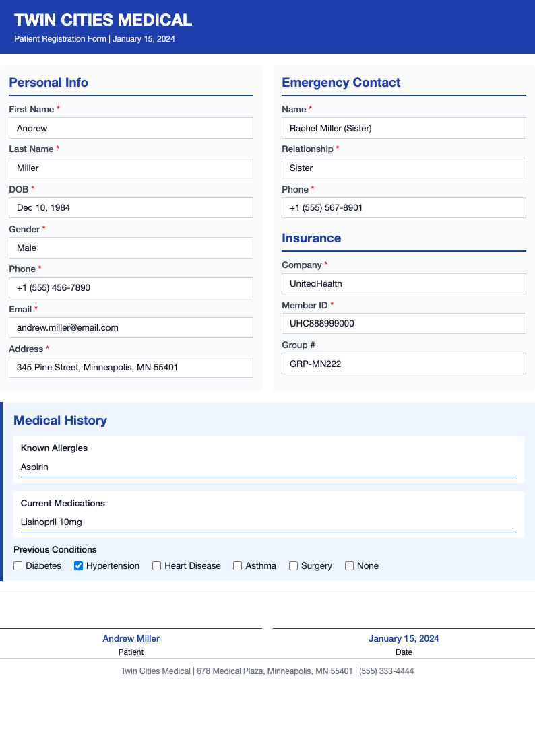The height and width of the screenshot is (756, 535).
Task: Select the Current Medications line showing Lisinopril
Action: (x=267, y=522)
